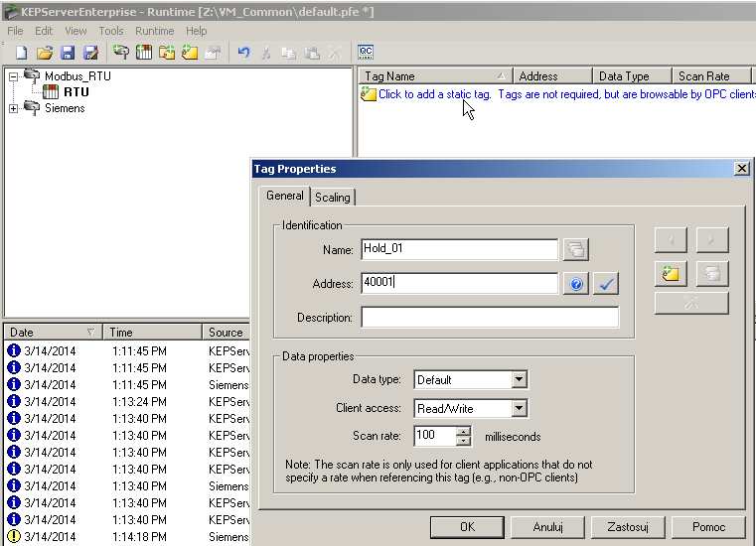
Task: Click the Paste toolbar icon
Action: (312, 53)
